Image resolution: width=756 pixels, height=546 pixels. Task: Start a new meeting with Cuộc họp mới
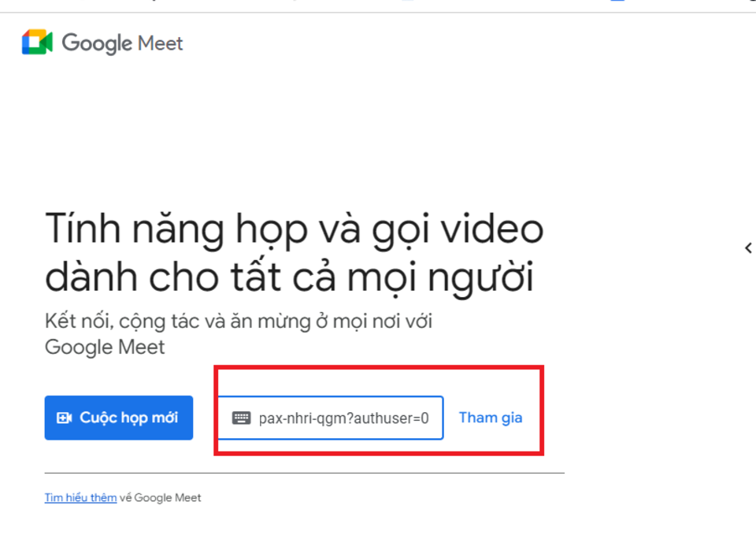click(x=119, y=418)
